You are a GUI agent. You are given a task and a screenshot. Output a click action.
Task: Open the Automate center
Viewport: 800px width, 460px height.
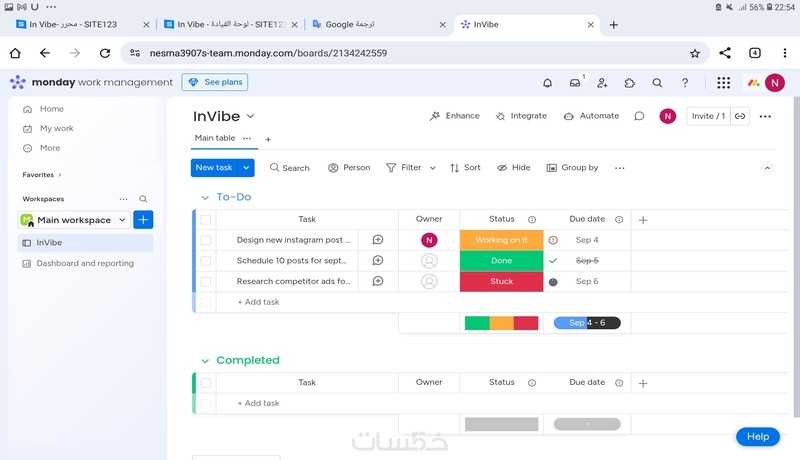pos(591,116)
